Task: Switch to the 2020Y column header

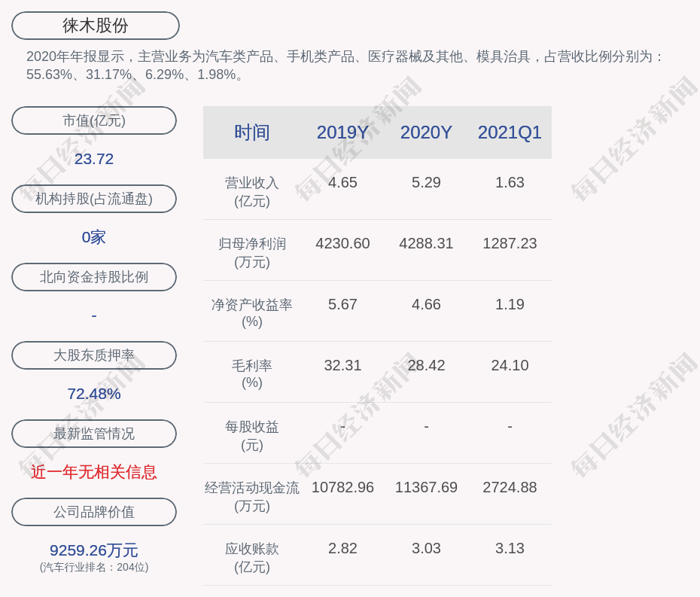Action: point(426,132)
